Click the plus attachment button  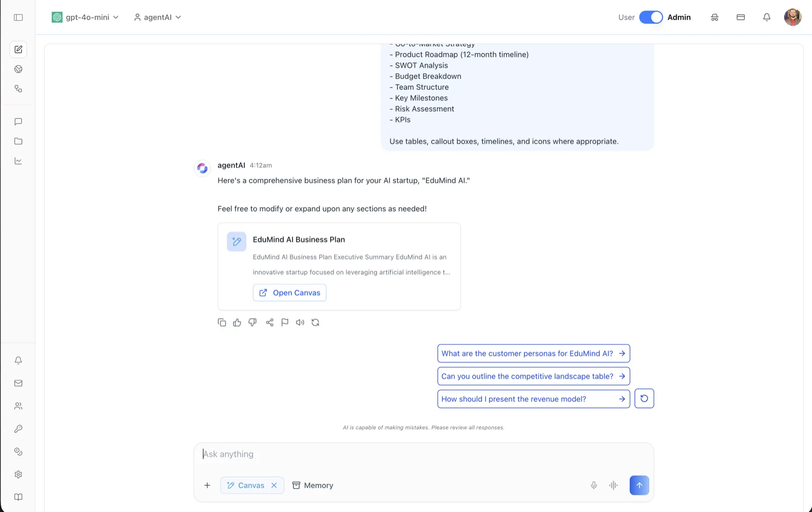click(207, 485)
